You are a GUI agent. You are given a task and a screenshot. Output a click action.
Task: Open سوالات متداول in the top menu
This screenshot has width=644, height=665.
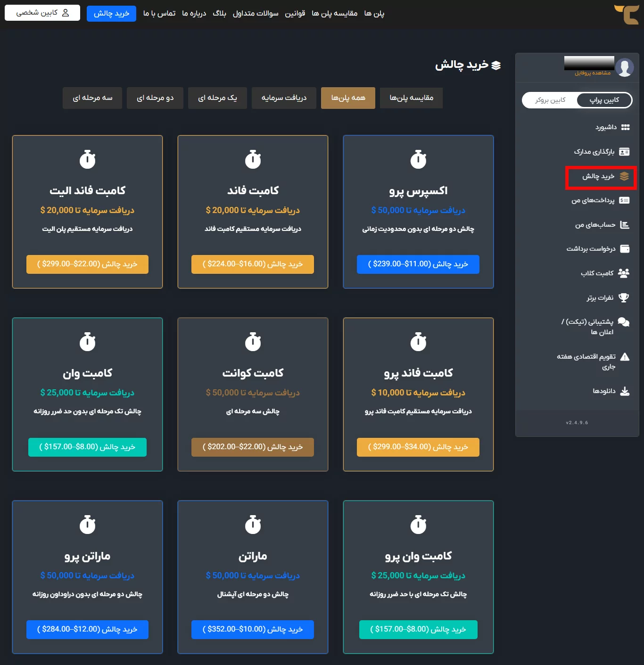click(x=256, y=13)
